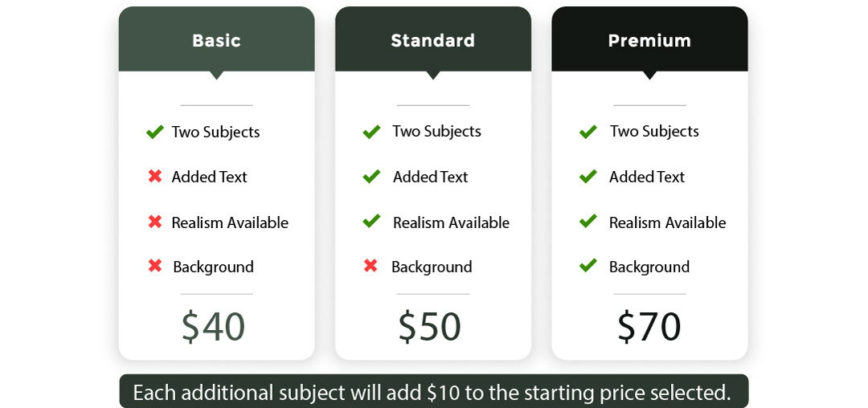868x408 pixels.
Task: Click green checkmark beside Premium Realism Available
Action: coord(588,222)
